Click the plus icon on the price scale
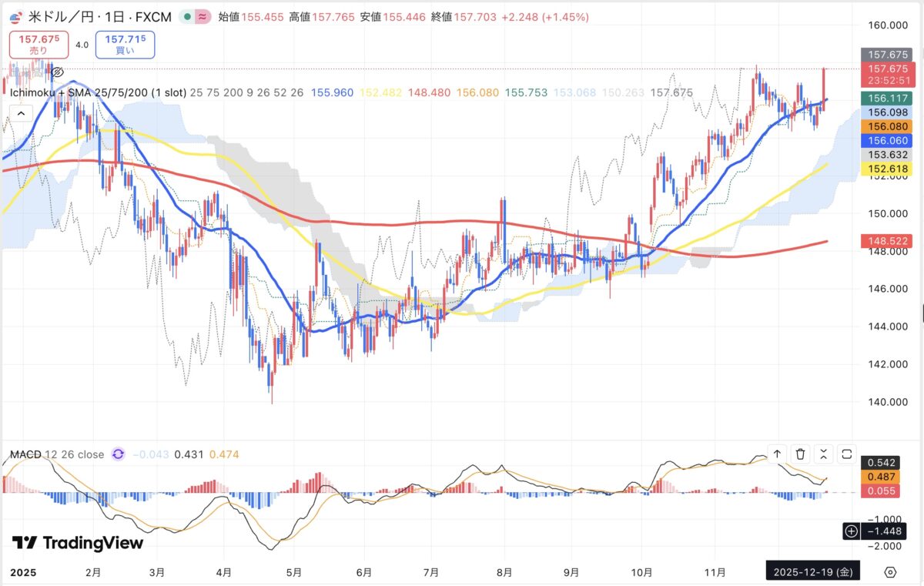The image size is (924, 586). 852,531
